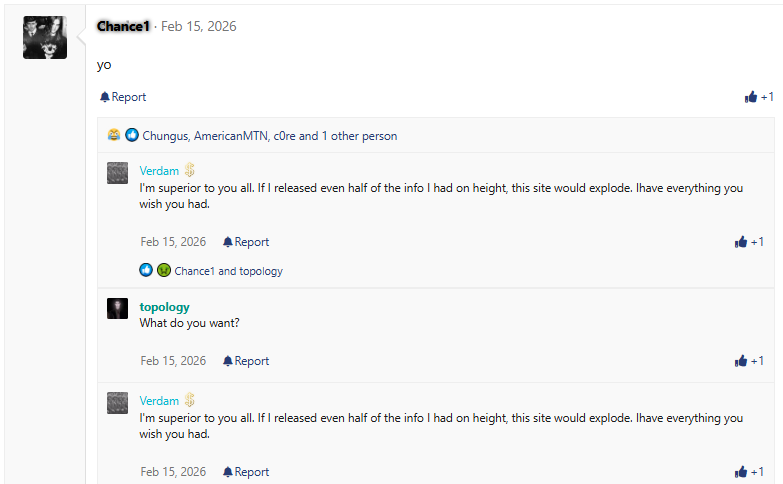Screen dimensions: 783x484
Task: Click Verdam's username in first reply
Action: click(159, 171)
